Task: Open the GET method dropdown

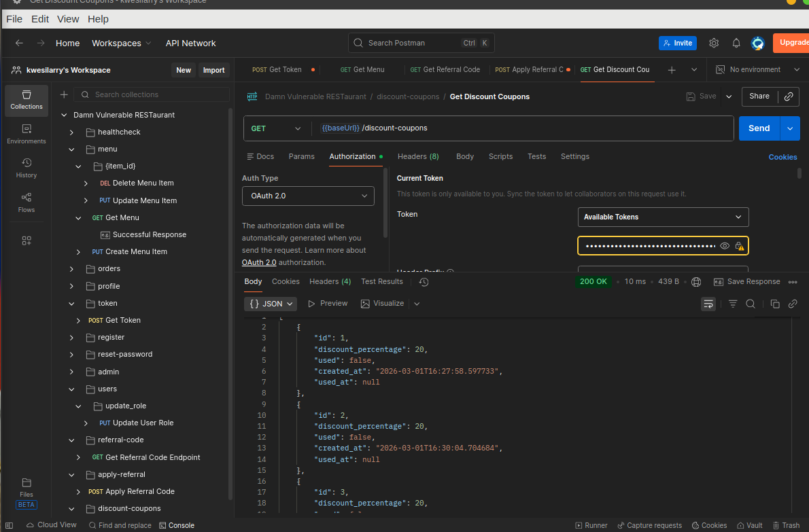Action: coord(275,128)
